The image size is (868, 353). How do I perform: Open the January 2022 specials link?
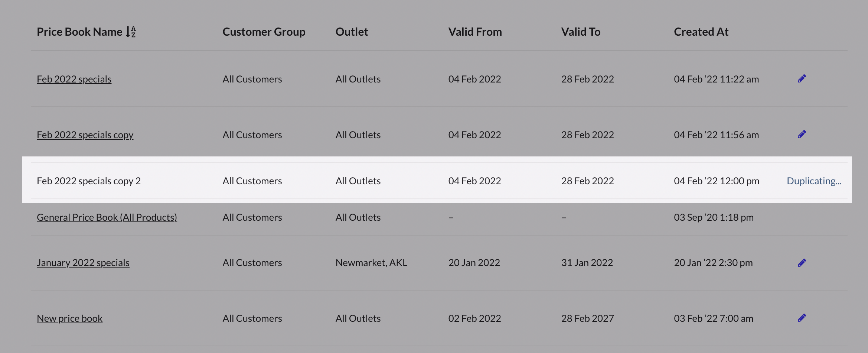point(83,263)
